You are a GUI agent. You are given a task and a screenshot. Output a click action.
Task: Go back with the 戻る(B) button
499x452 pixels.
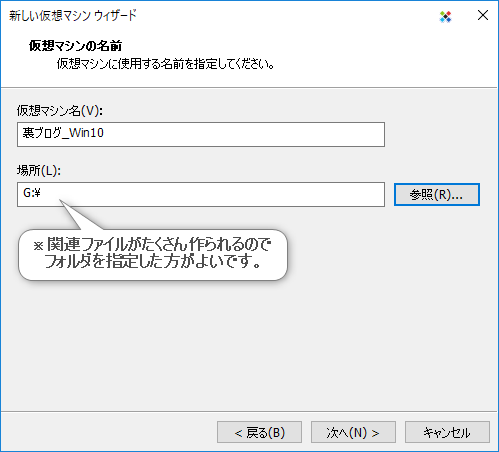[259, 432]
